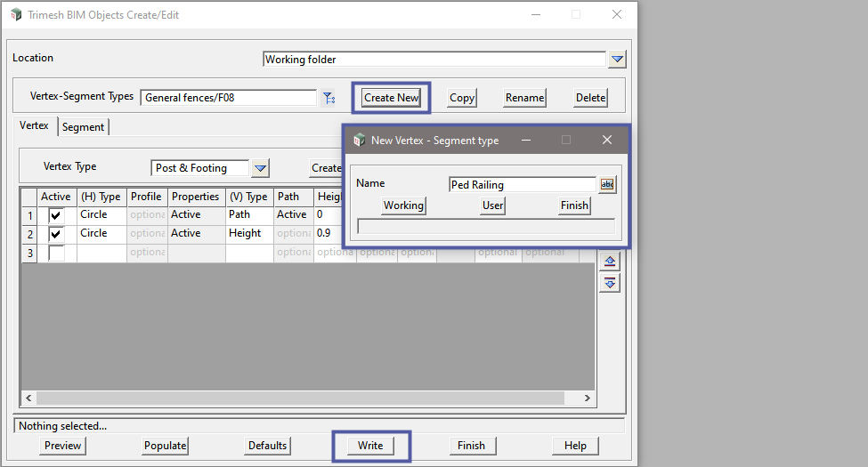Click the Working button in New Vertex dialog
868x467 pixels.
(x=403, y=205)
